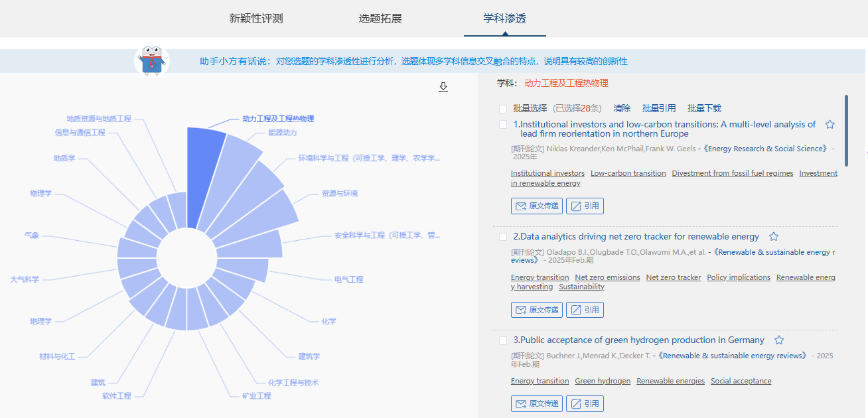Click the 批量下载 batch download link
Viewport: 868px width, 418px height.
point(704,108)
